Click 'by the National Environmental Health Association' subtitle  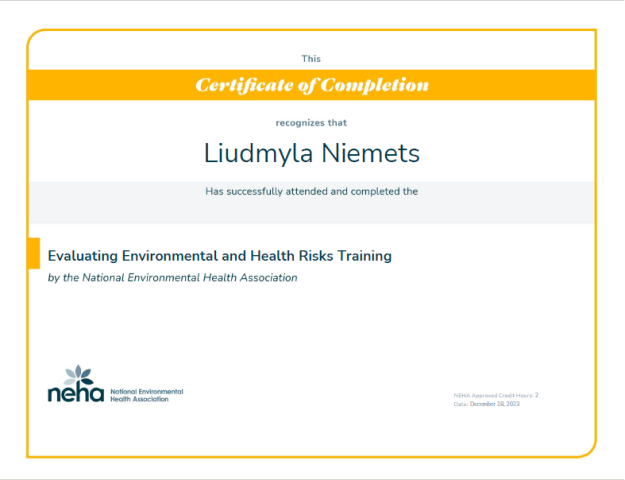[x=173, y=278]
